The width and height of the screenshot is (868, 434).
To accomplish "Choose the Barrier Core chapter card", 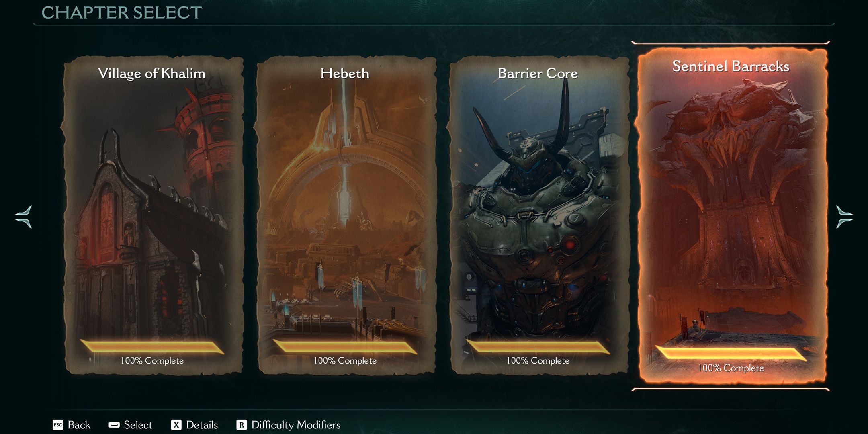I will (538, 215).
